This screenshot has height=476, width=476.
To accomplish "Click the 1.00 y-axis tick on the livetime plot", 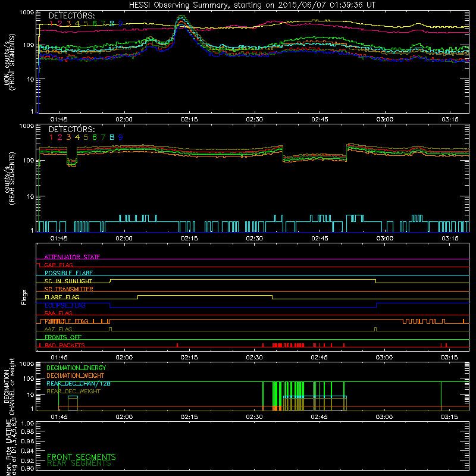I will coord(27,424).
